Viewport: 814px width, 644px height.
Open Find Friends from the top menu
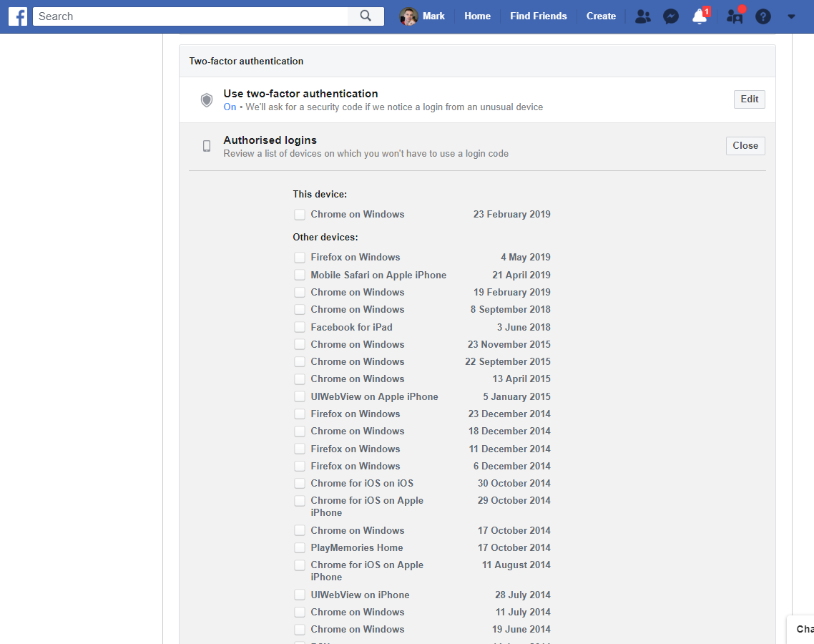pyautogui.click(x=538, y=16)
